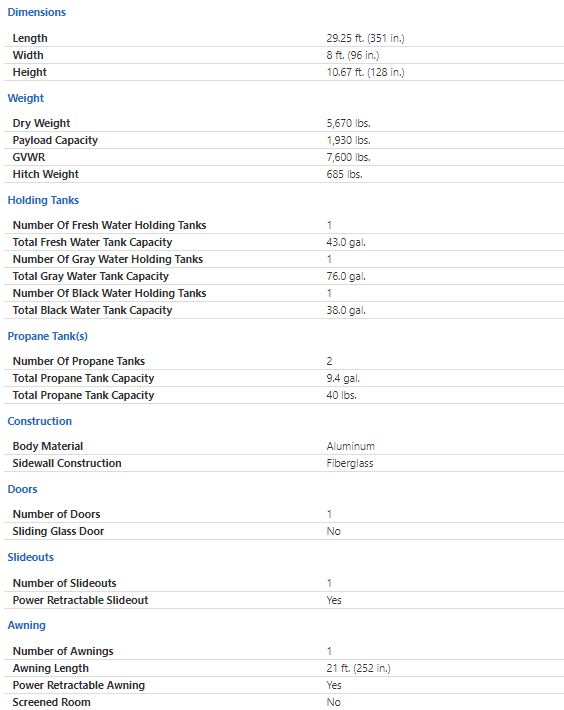Click the Sliding Glass Door label
Image resolution: width=564 pixels, height=710 pixels.
pyautogui.click(x=58, y=531)
